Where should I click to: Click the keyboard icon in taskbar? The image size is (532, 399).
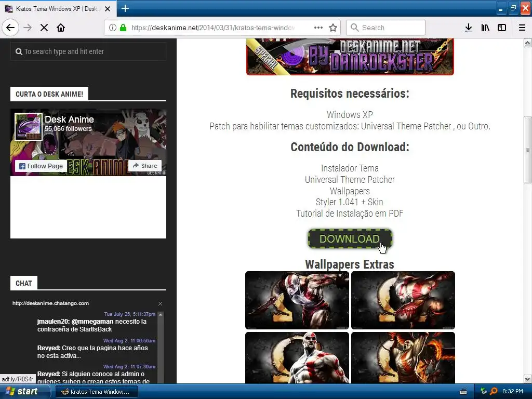point(463,392)
